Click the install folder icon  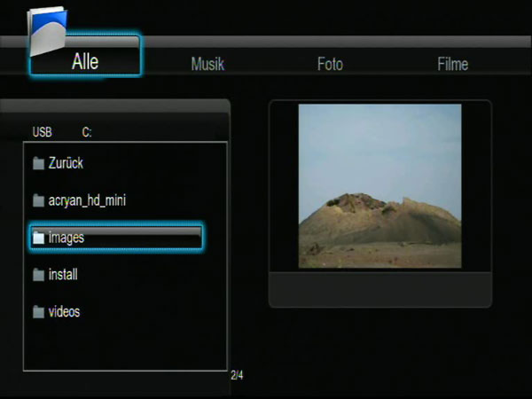pyautogui.click(x=39, y=275)
